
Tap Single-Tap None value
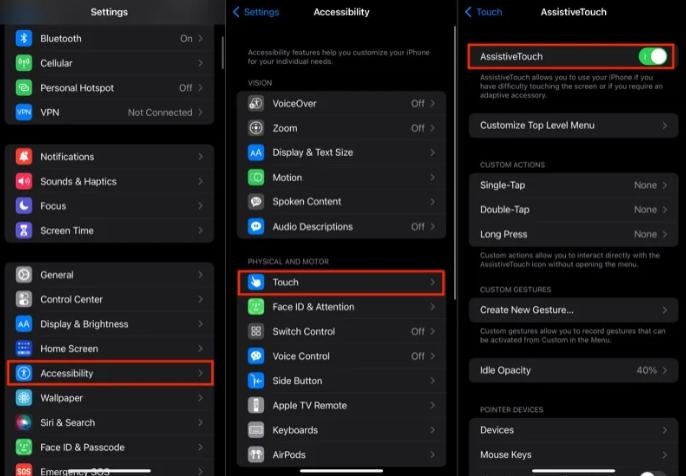point(645,185)
